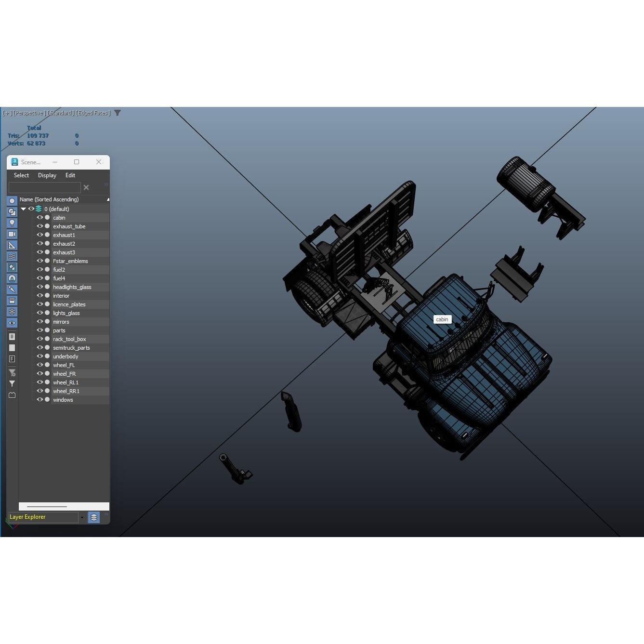
Task: Hide the wheel_FL layer
Action: coord(40,365)
